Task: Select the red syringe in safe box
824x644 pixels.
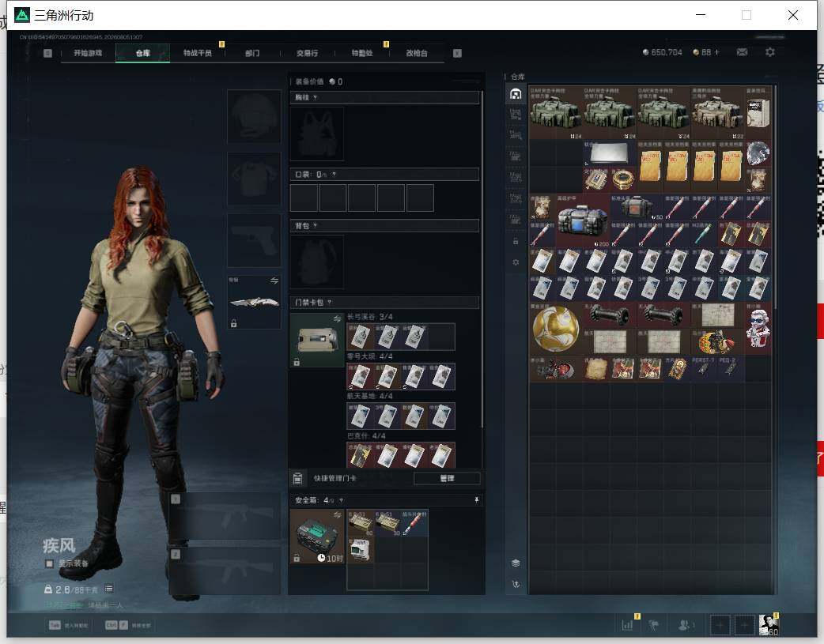Action: pyautogui.click(x=414, y=523)
